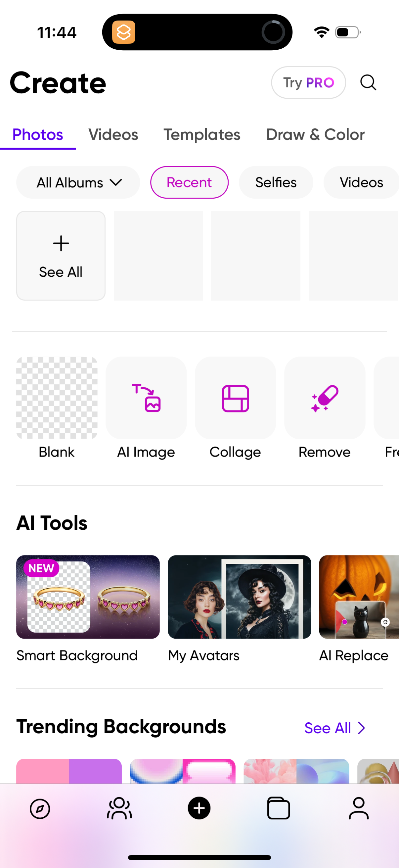Screen dimensions: 399x868
Task: Select the Recent filter chip
Action: 189,182
